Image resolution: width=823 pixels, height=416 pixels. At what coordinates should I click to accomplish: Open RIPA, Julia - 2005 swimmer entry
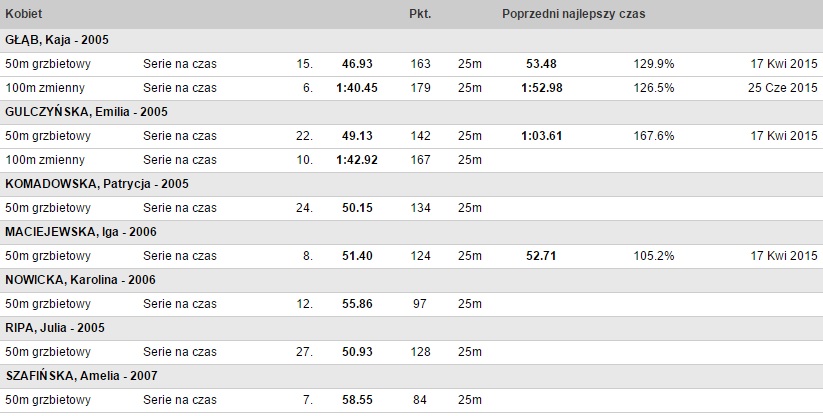pyautogui.click(x=55, y=328)
